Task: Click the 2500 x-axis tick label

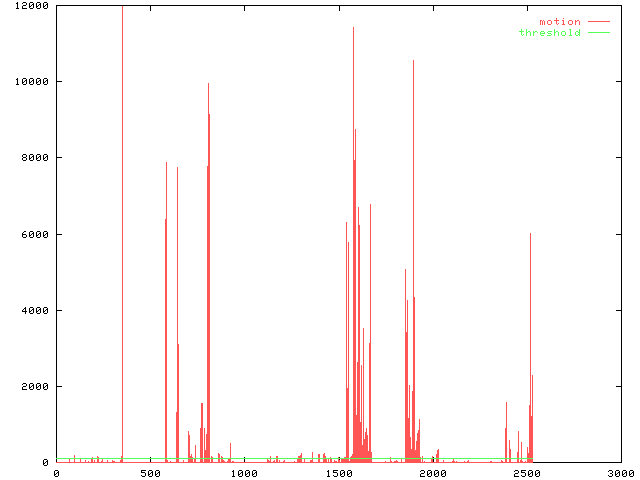Action: click(x=526, y=473)
